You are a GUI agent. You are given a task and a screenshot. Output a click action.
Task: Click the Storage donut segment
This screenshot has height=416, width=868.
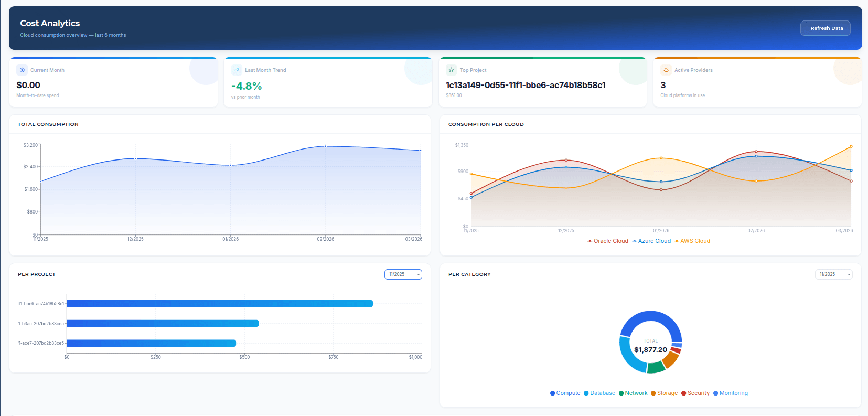point(670,359)
